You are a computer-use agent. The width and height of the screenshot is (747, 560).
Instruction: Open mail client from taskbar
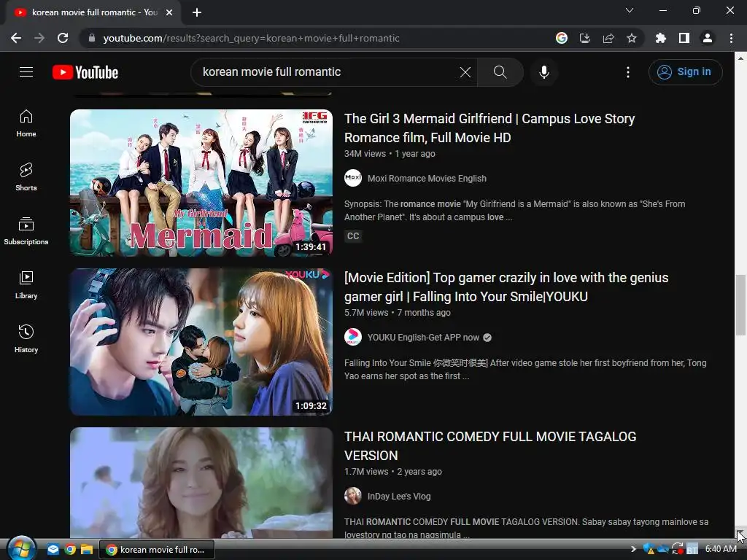(53, 550)
